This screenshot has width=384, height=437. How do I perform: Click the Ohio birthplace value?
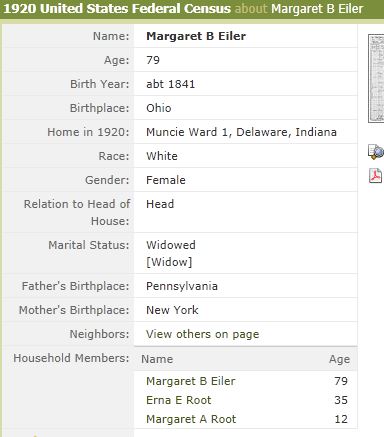pyautogui.click(x=159, y=108)
